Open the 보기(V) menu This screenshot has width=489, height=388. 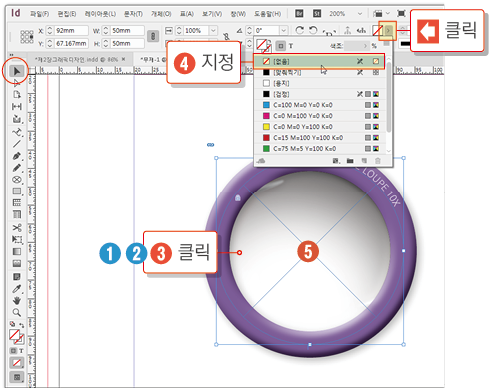click(x=212, y=14)
